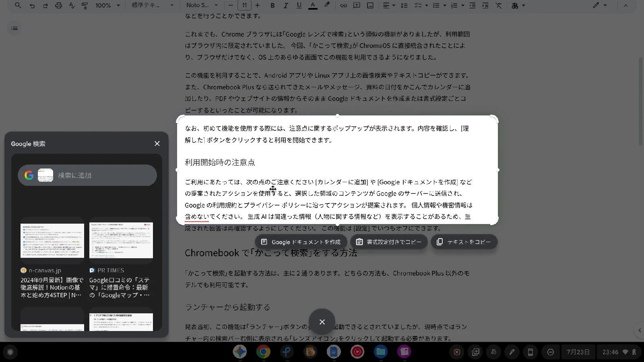Click the search menus magnifier icon
Viewport: 644px width, 362px height.
[18, 5]
